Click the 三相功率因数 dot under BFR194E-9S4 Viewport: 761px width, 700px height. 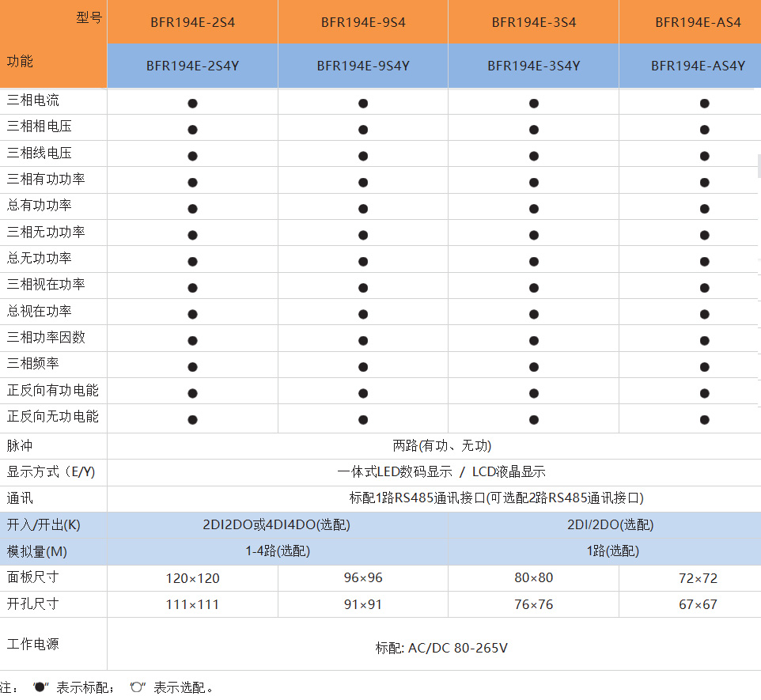(x=363, y=341)
